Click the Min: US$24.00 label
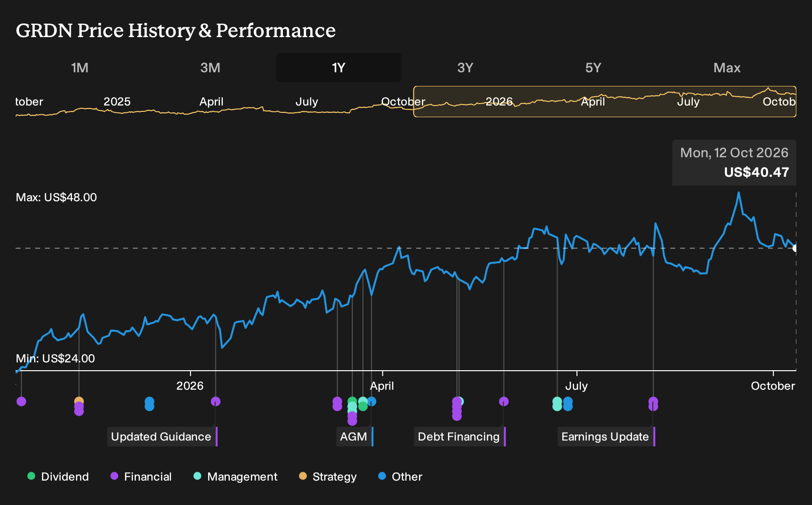Viewport: 812px width, 505px height. click(56, 358)
